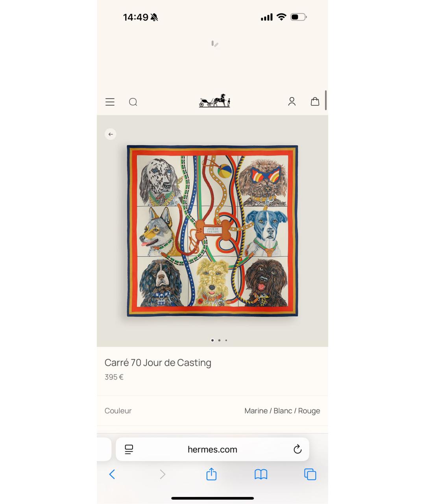The height and width of the screenshot is (504, 425).
Task: Open Safari bookmarks book icon
Action: click(261, 474)
